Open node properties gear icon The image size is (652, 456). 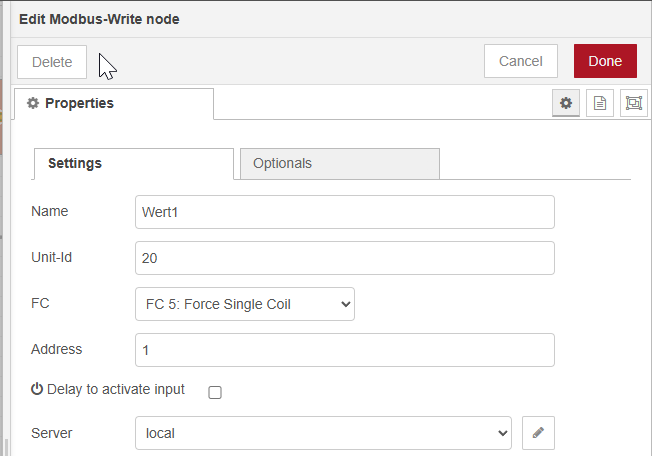566,103
